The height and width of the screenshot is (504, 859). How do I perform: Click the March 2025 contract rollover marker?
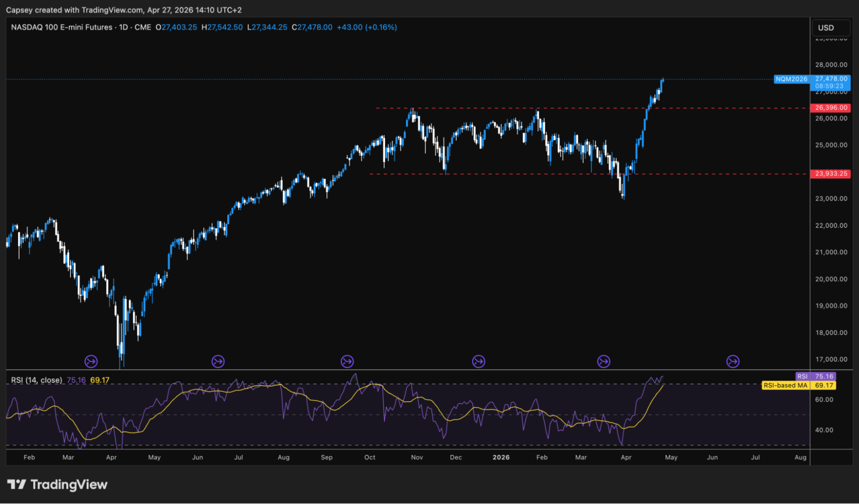coord(91,361)
